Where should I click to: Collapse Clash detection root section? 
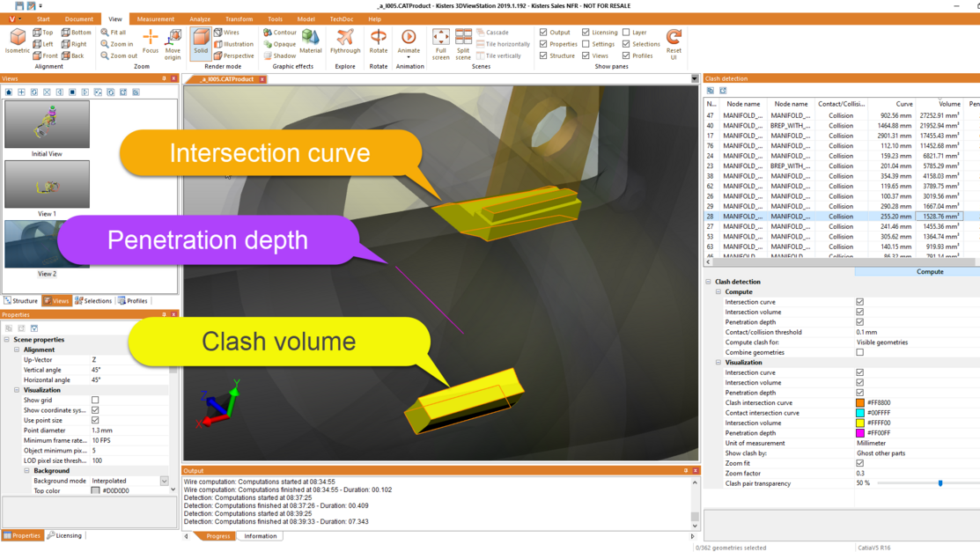point(708,282)
